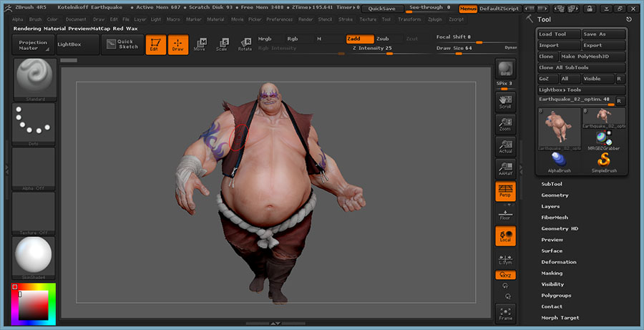Toggle the Floor grid
The height and width of the screenshot is (330, 644).
(505, 214)
